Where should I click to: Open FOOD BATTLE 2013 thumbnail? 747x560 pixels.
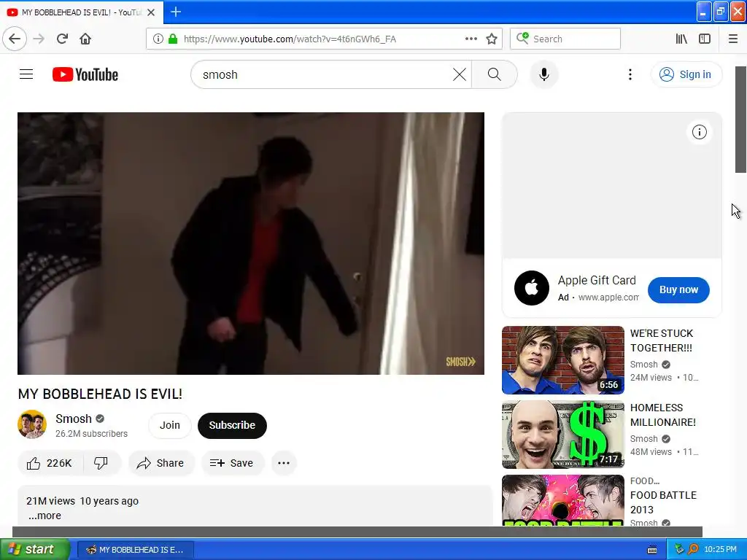pyautogui.click(x=563, y=500)
